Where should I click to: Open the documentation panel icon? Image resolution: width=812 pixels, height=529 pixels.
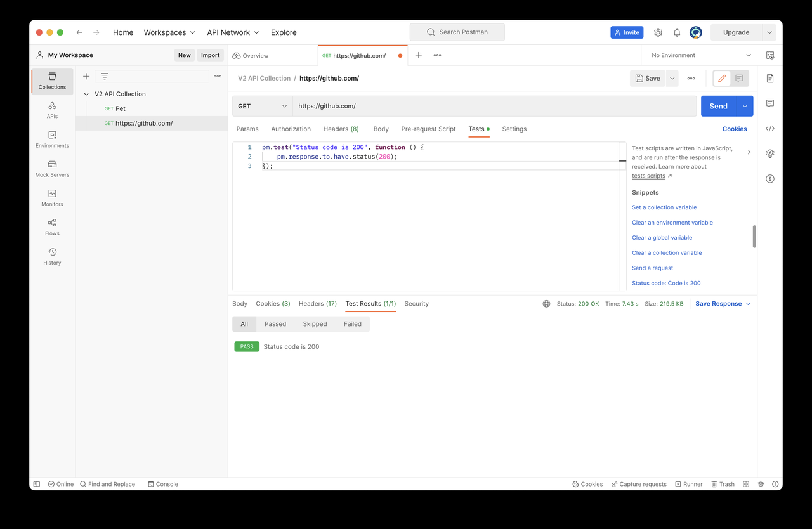769,78
